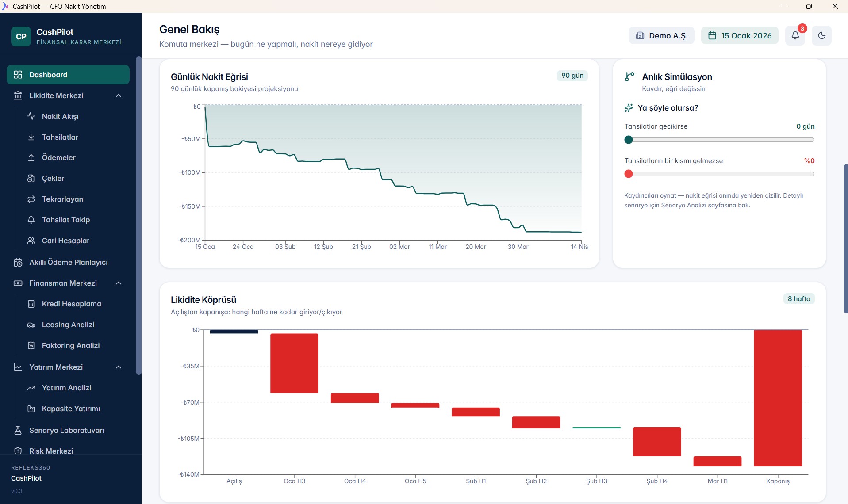The image size is (848, 504).
Task: Open Akıllı Ödeme Planlayıcı
Action: pyautogui.click(x=68, y=262)
